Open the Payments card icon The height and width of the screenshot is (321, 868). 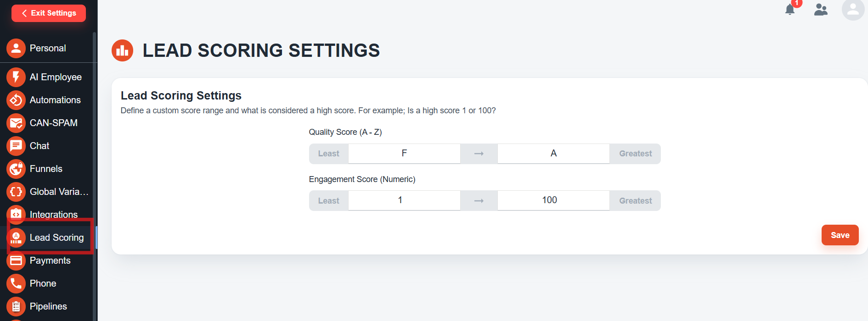(16, 260)
